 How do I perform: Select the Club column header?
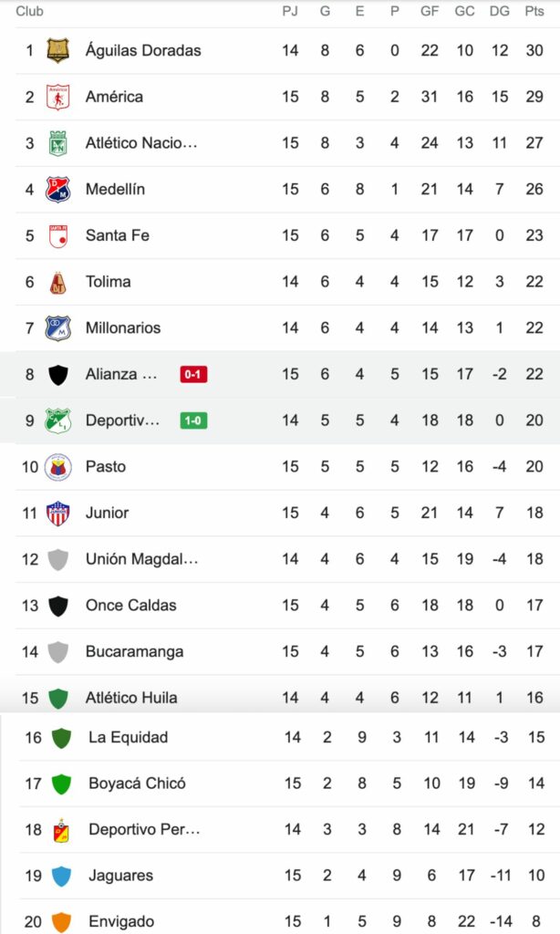(x=30, y=12)
